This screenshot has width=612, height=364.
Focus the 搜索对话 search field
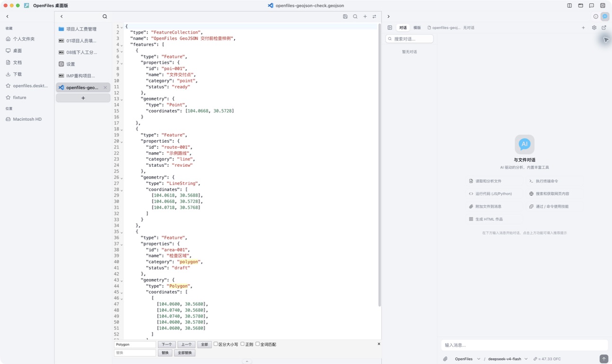click(410, 39)
